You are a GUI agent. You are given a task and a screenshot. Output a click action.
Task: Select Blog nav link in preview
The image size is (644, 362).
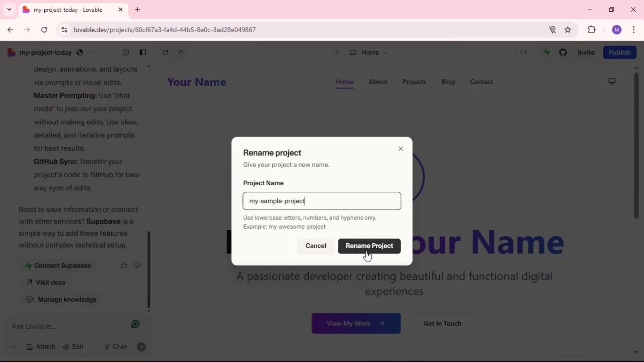448,82
